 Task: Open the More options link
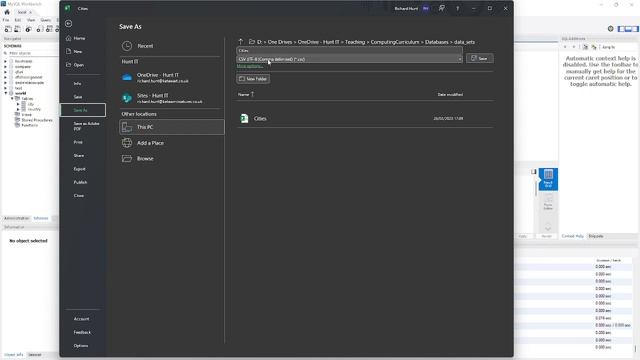click(x=249, y=67)
